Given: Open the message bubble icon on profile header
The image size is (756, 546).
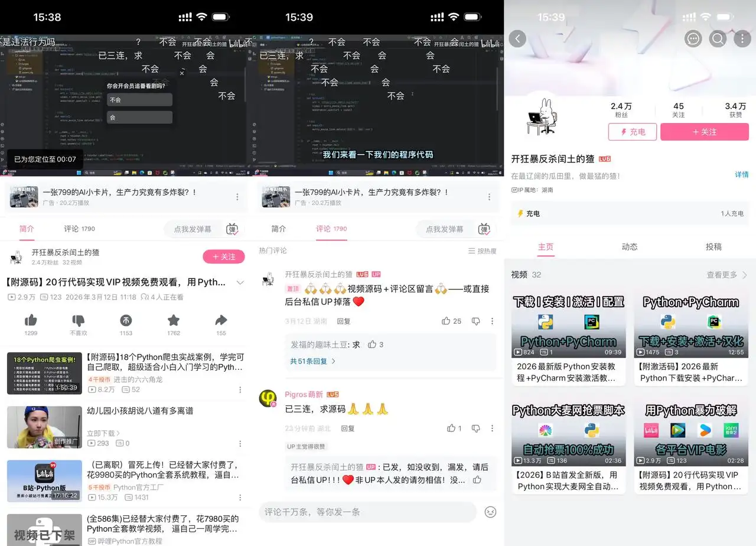Looking at the screenshot, I should click(693, 39).
